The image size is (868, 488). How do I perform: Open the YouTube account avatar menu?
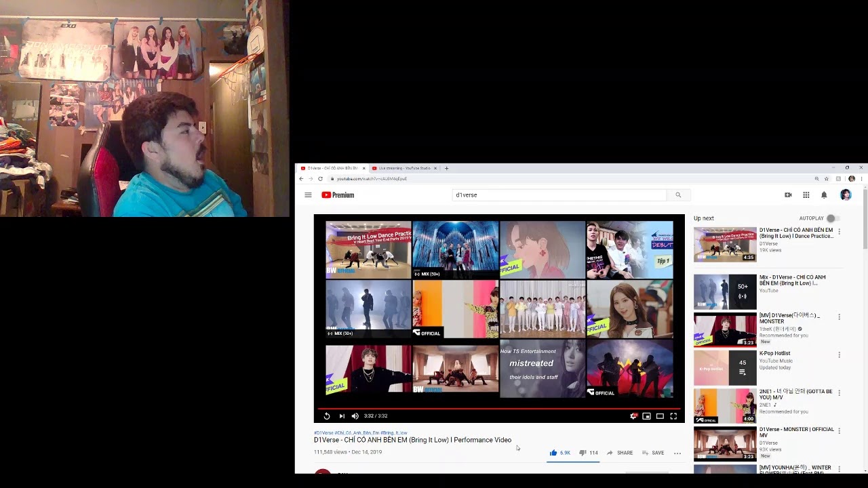pos(846,195)
